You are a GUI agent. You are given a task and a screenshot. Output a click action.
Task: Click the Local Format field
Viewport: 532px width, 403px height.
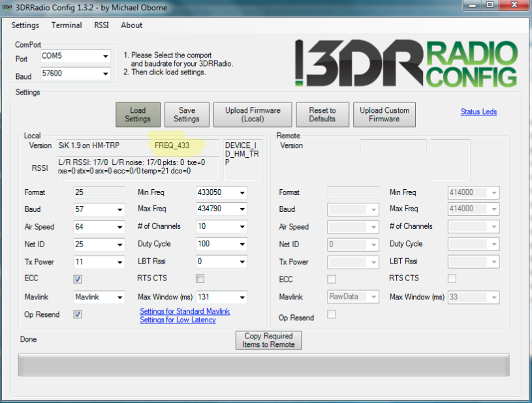pos(99,192)
